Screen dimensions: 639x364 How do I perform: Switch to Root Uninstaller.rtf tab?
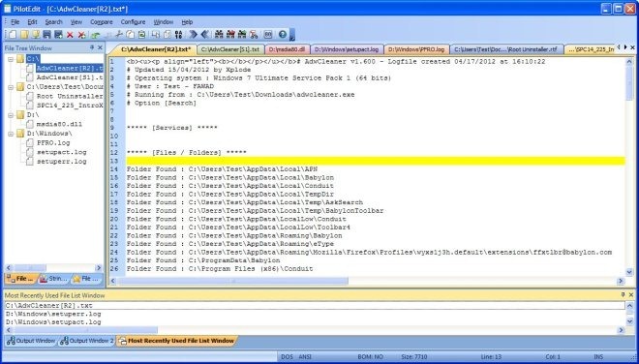(505, 49)
